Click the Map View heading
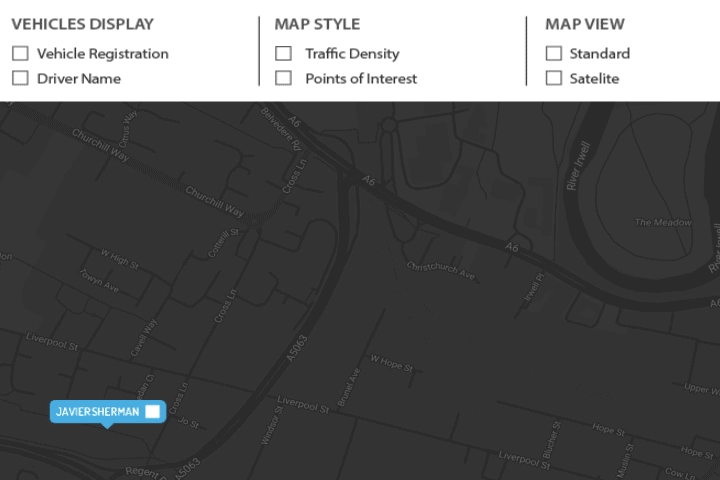The width and height of the screenshot is (720, 480). point(585,24)
